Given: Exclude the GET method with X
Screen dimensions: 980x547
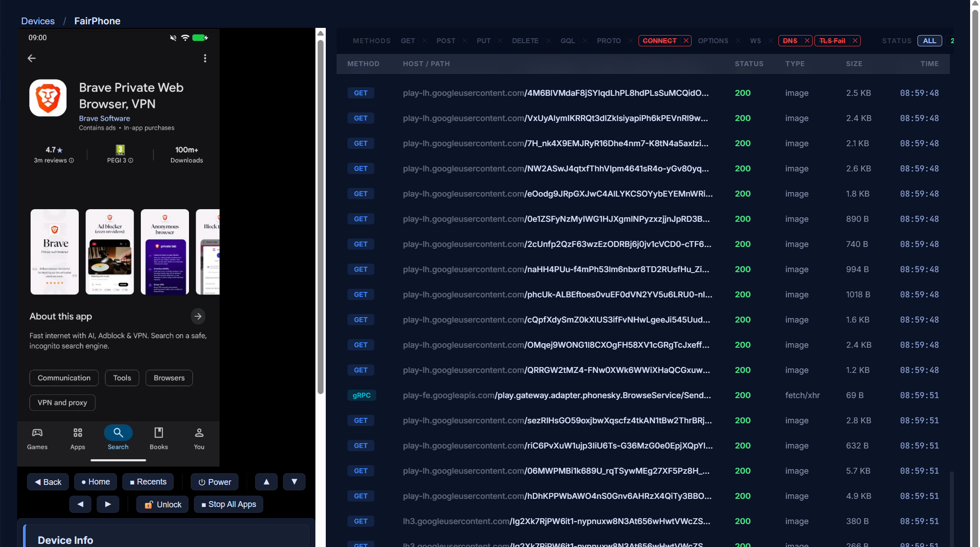Looking at the screenshot, I should [424, 41].
